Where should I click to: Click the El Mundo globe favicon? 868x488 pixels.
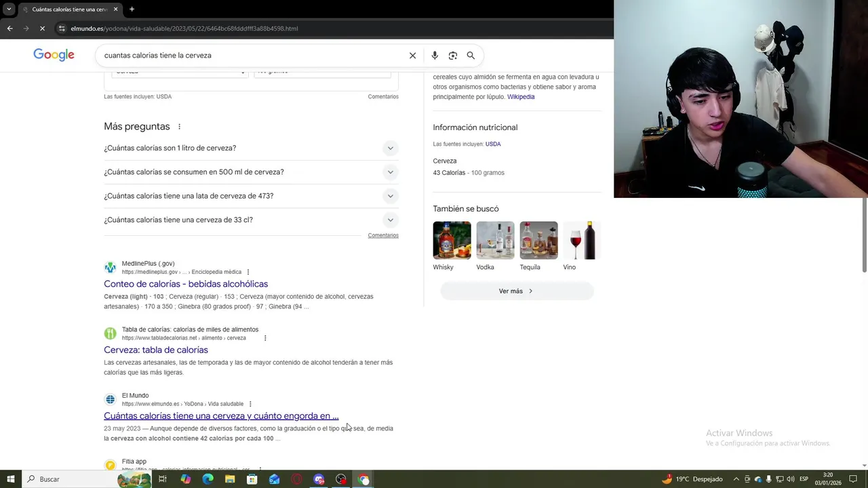pyautogui.click(x=110, y=399)
